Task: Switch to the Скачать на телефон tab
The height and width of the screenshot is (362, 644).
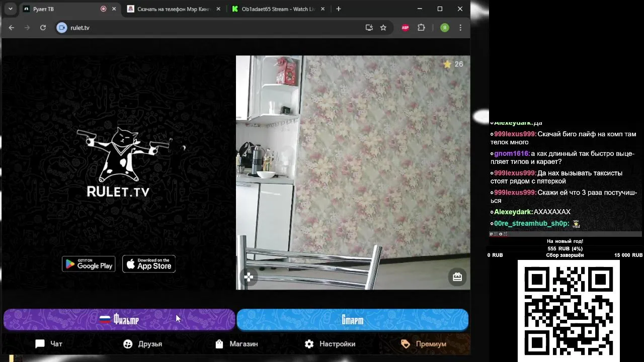Action: [x=174, y=9]
